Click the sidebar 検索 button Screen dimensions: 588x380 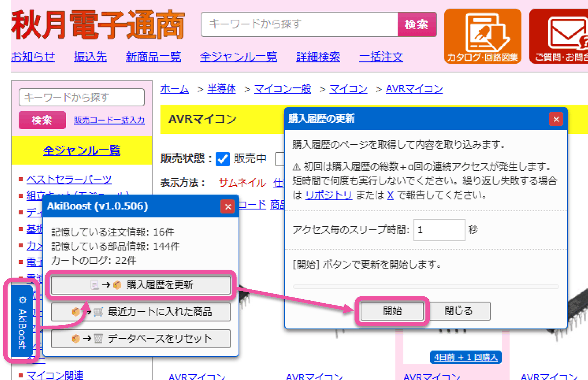pyautogui.click(x=42, y=120)
